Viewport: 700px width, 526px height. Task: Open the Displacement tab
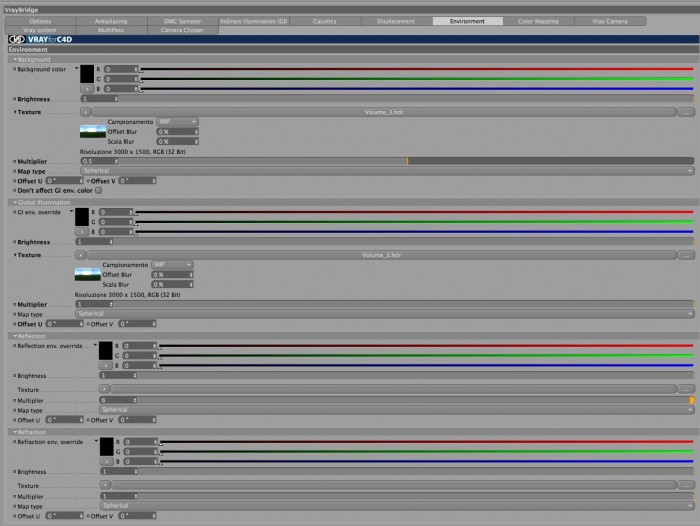[x=396, y=21]
